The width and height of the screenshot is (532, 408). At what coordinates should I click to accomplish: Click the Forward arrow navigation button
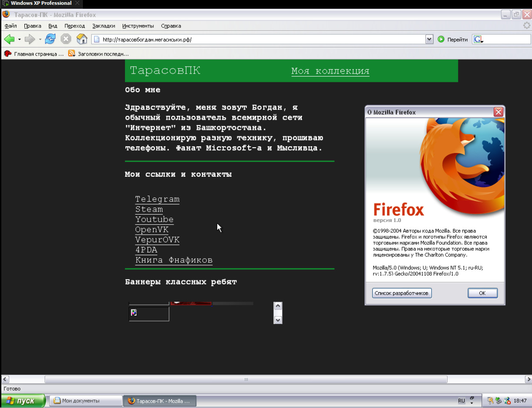point(30,40)
